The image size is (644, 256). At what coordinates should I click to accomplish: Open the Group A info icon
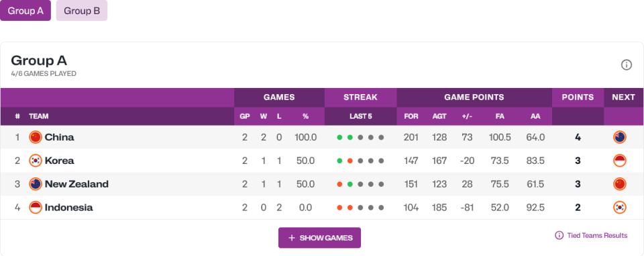pyautogui.click(x=627, y=65)
